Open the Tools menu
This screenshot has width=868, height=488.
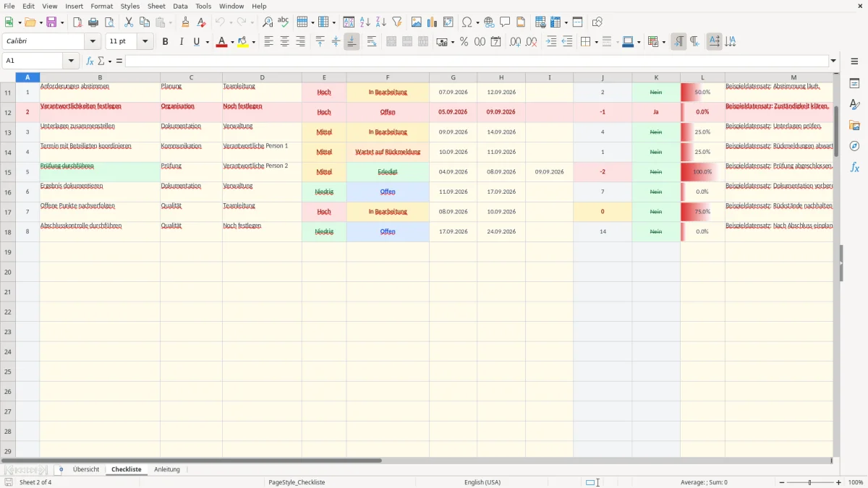click(203, 6)
